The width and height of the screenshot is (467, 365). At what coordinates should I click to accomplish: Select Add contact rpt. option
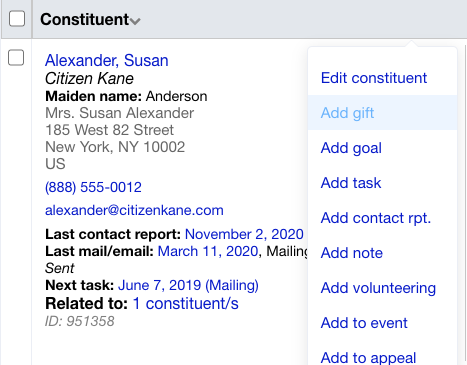tap(376, 218)
